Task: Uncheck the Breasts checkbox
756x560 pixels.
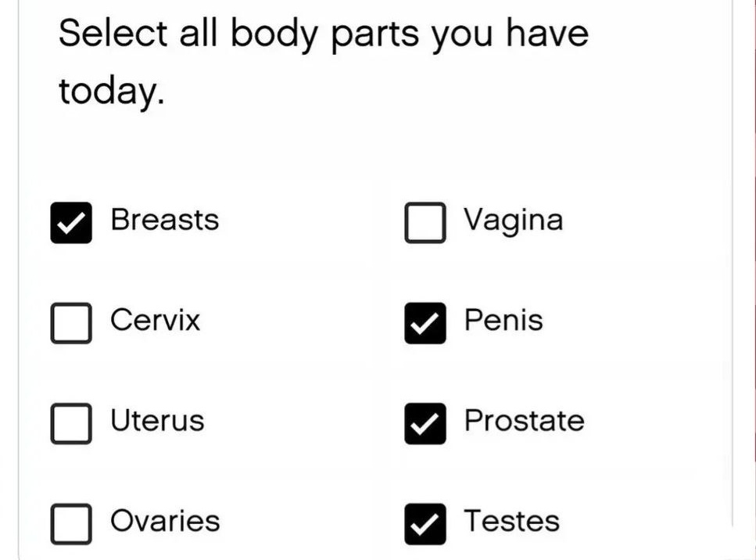Action: coord(71,223)
